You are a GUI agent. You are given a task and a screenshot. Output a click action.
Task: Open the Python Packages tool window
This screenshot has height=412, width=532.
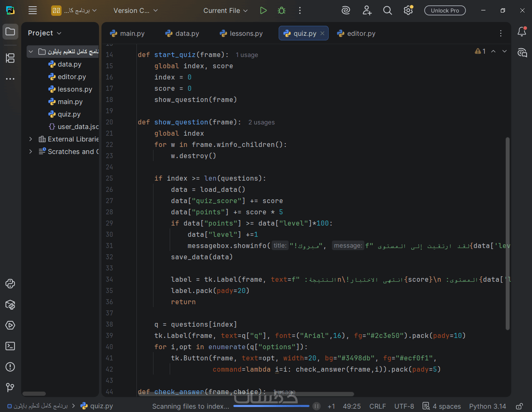click(10, 305)
